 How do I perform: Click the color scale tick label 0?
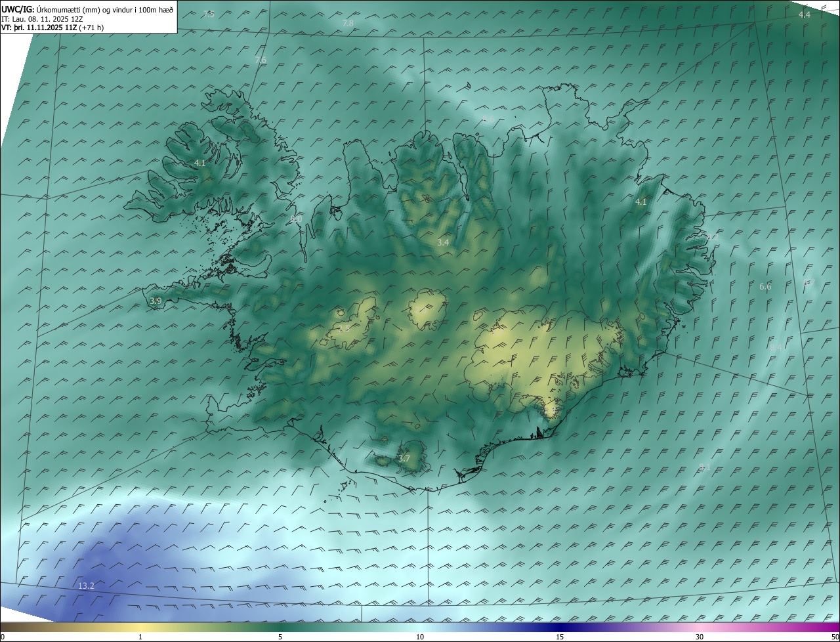pos(3,637)
